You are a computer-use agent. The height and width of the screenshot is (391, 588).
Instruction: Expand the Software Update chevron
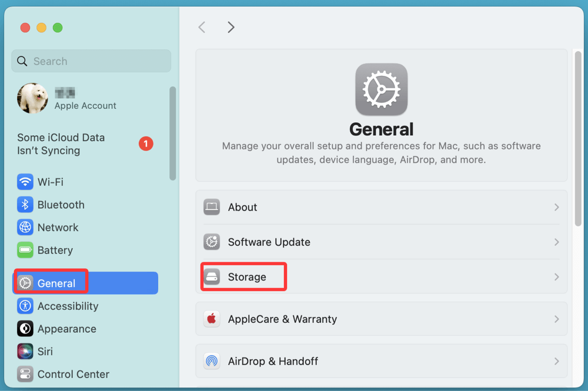pos(556,242)
